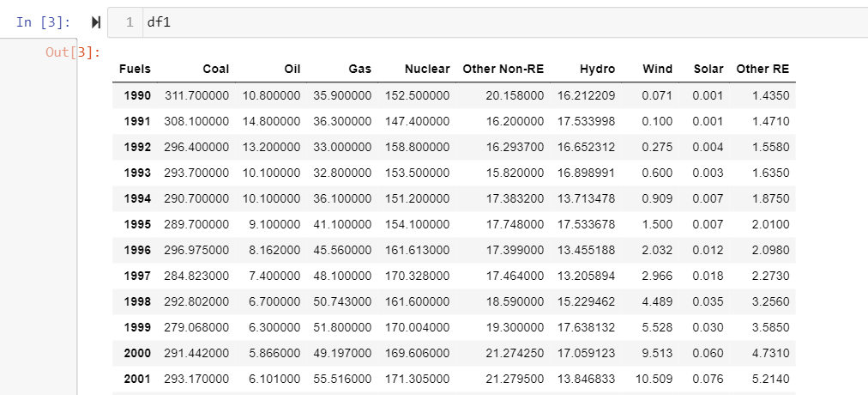Image resolution: width=868 pixels, height=395 pixels.
Task: Select Other Non-RE value 21.279500
Action: tap(515, 379)
